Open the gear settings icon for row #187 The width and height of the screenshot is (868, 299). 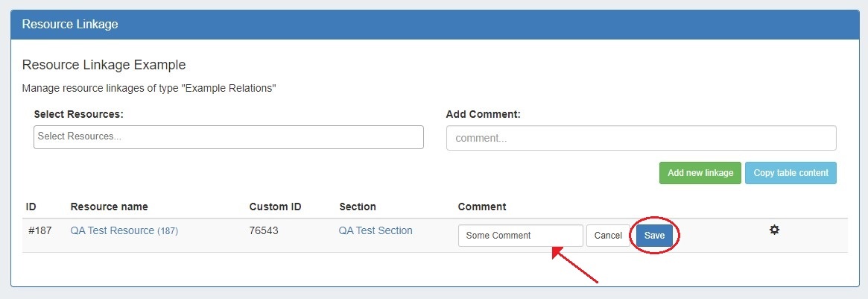tap(774, 230)
